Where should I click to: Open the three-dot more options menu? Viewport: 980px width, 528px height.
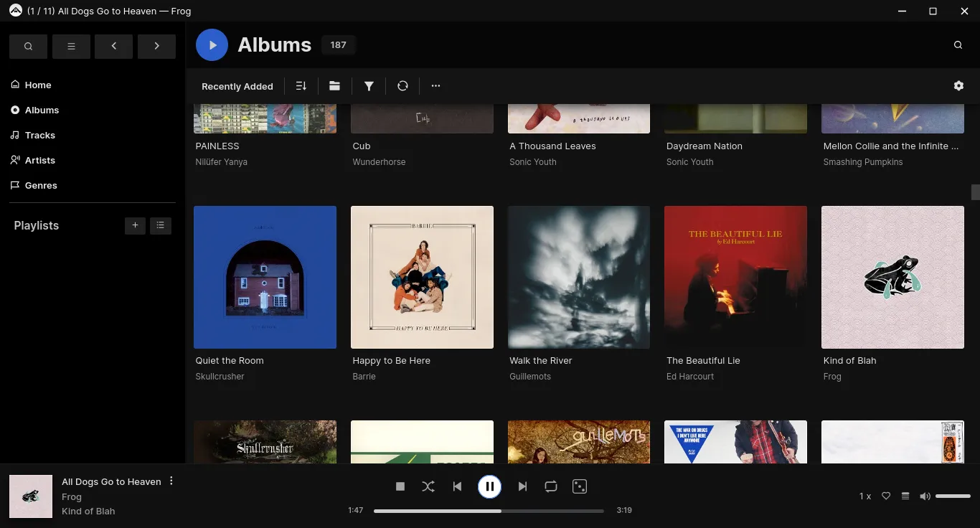tap(435, 86)
